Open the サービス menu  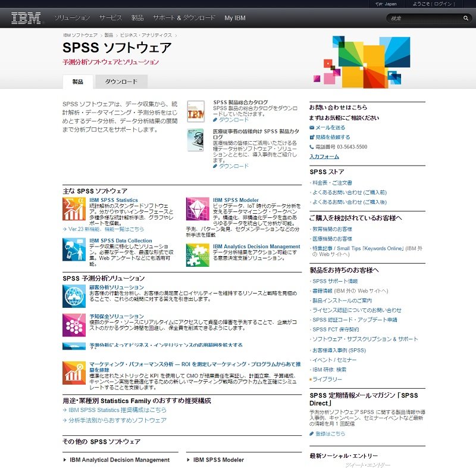pos(111,18)
